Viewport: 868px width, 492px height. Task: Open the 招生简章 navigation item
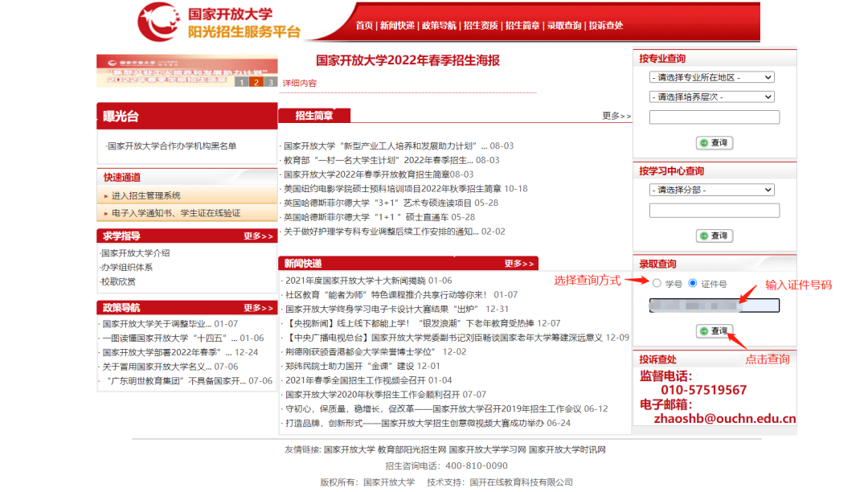point(522,26)
